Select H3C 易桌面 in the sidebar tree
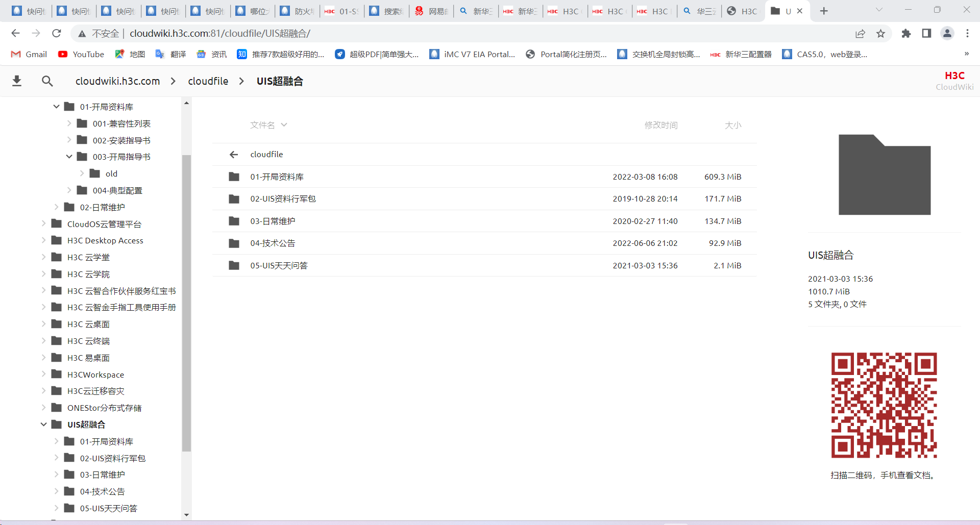 [x=88, y=358]
